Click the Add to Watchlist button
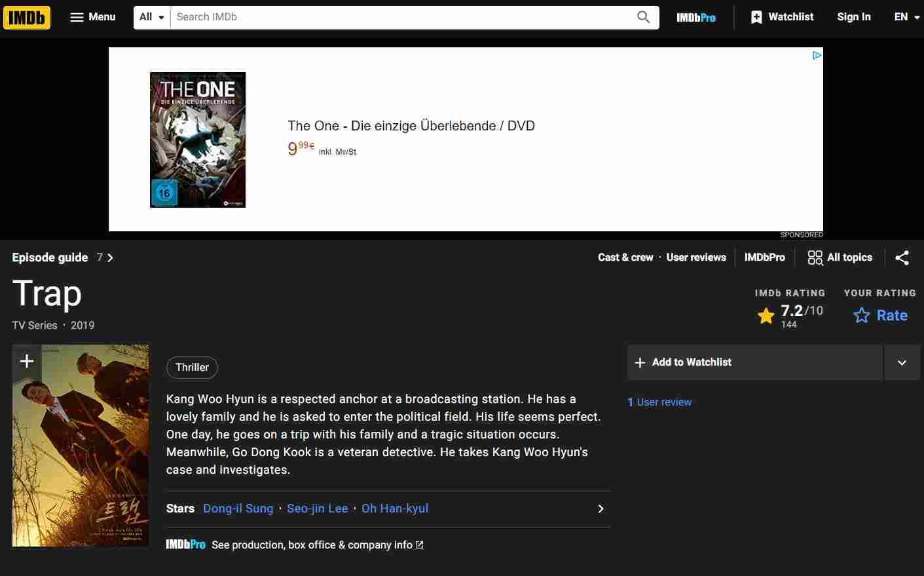The height and width of the screenshot is (576, 924). [754, 362]
